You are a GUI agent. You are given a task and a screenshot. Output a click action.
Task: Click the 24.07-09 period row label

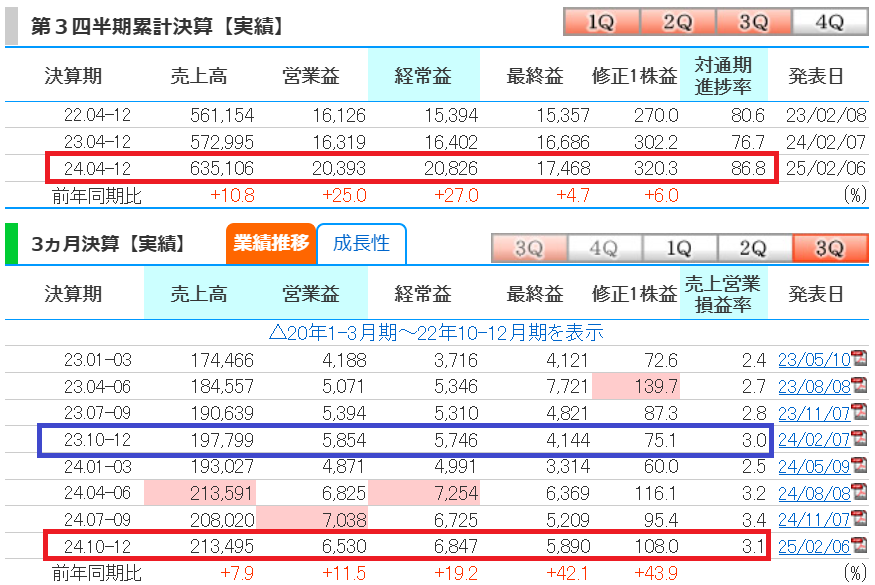pos(97,520)
